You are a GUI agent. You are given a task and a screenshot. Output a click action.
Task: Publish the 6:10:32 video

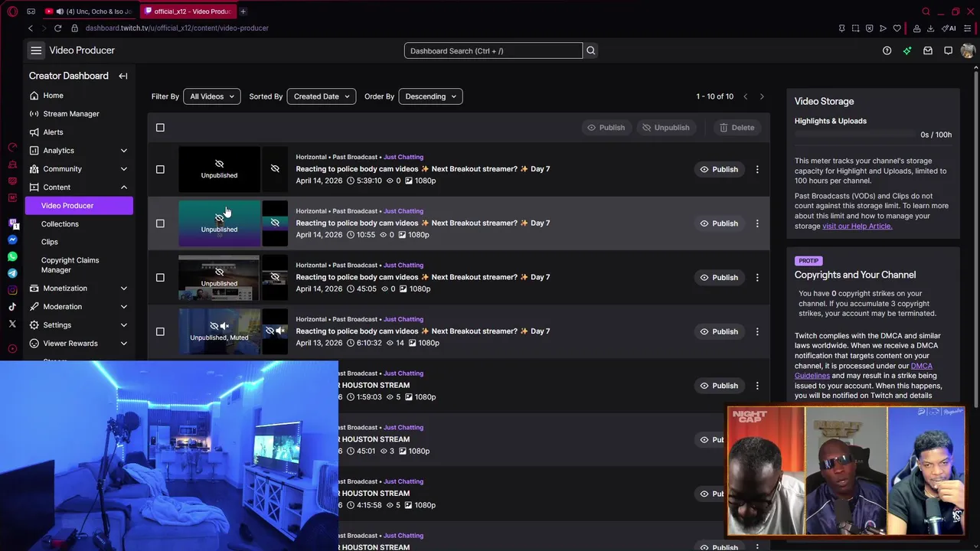pos(718,331)
